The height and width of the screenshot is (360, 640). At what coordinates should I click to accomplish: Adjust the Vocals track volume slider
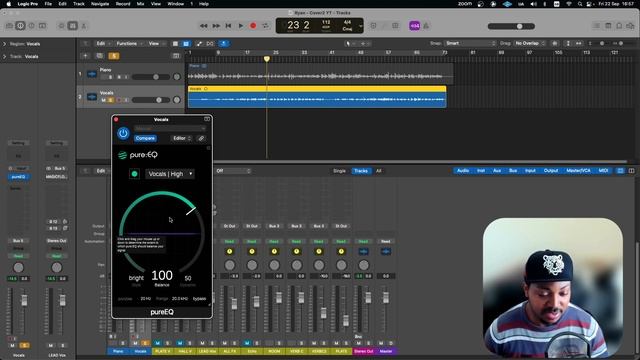point(150,100)
